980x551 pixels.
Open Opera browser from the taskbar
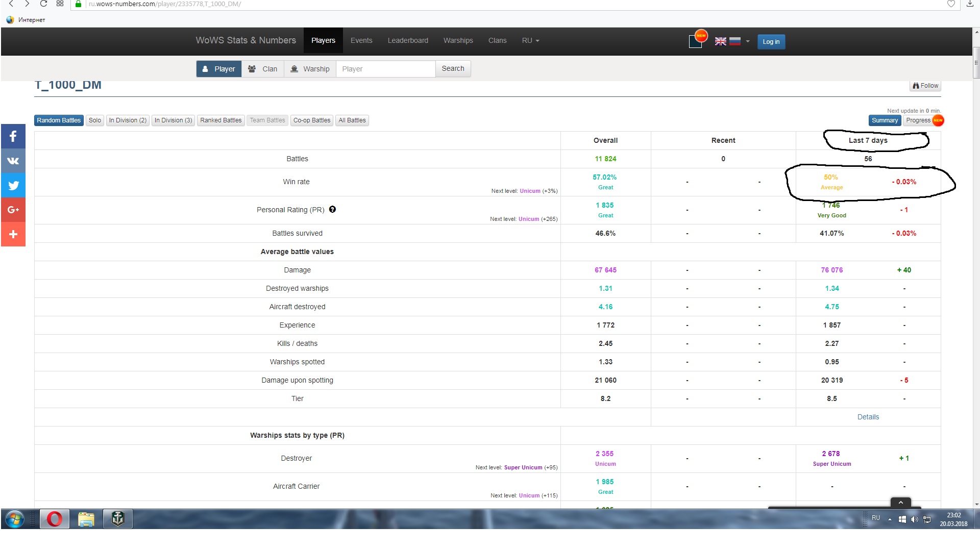pos(54,519)
